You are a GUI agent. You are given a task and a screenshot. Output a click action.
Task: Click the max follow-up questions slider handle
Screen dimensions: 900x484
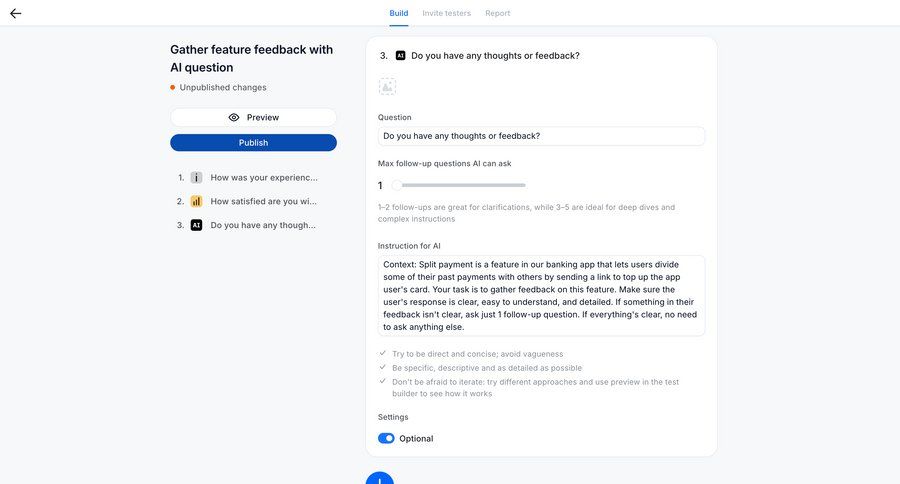pos(397,185)
